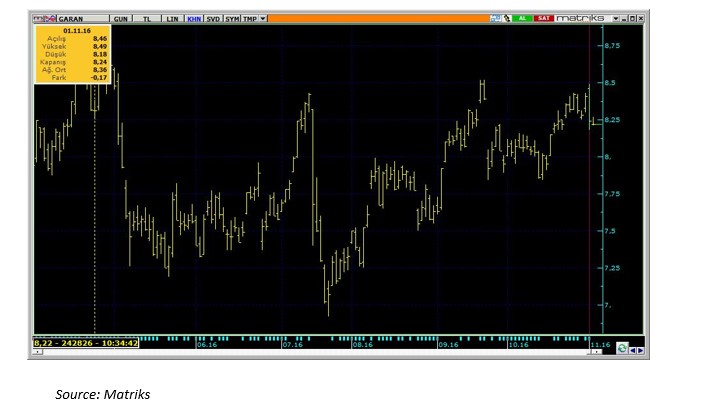Click the TMP template button
The height and width of the screenshot is (413, 703).
[250, 19]
